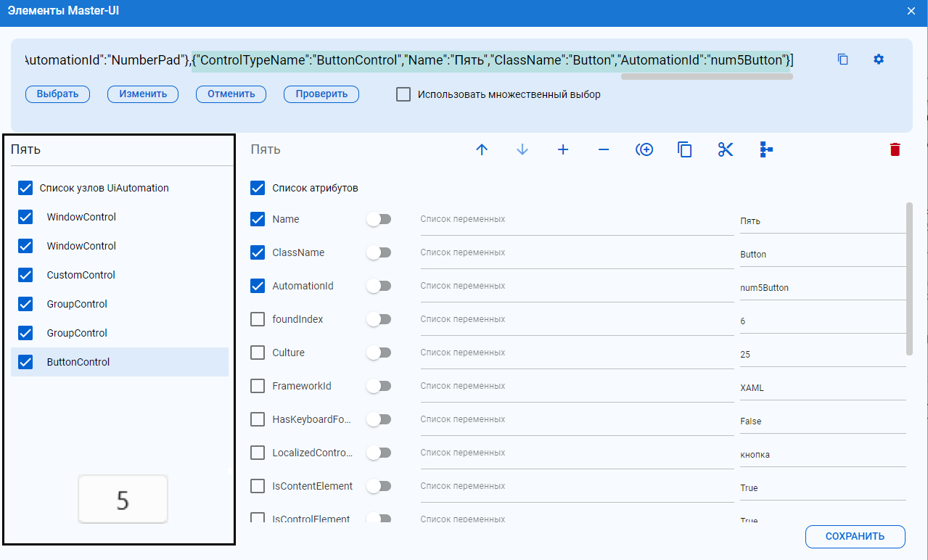Open selector settings gear icon
The height and width of the screenshot is (560, 928).
coord(879,59)
